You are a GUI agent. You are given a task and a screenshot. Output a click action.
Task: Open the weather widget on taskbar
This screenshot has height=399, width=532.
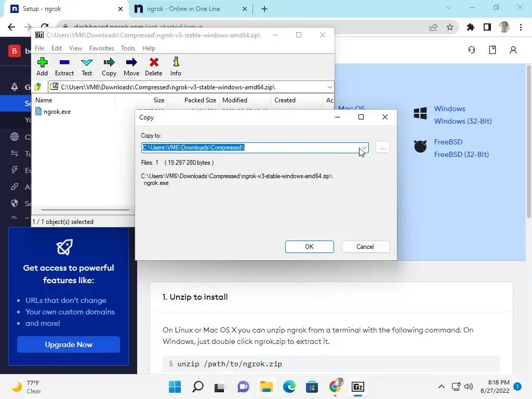click(27, 387)
